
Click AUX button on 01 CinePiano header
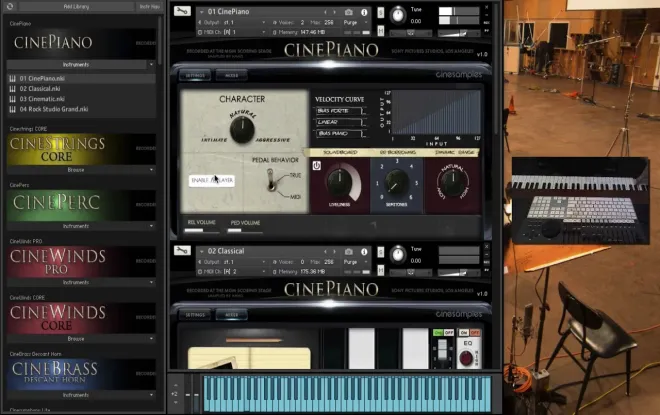point(487,23)
